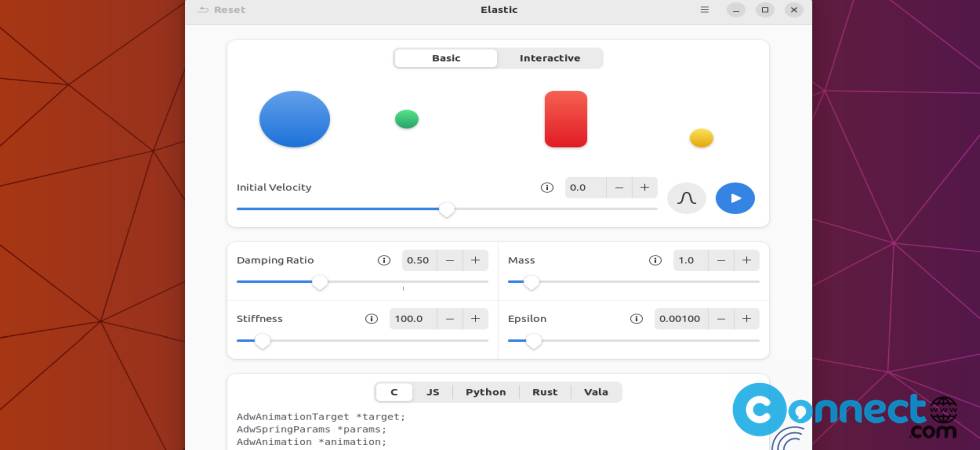
Task: Click the Initial Velocity info icon
Action: pyautogui.click(x=547, y=187)
